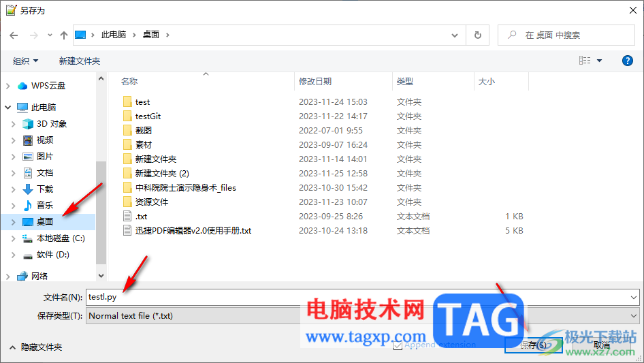Expand the 网络 tree node
The width and height of the screenshot is (644, 363).
coord(7,277)
